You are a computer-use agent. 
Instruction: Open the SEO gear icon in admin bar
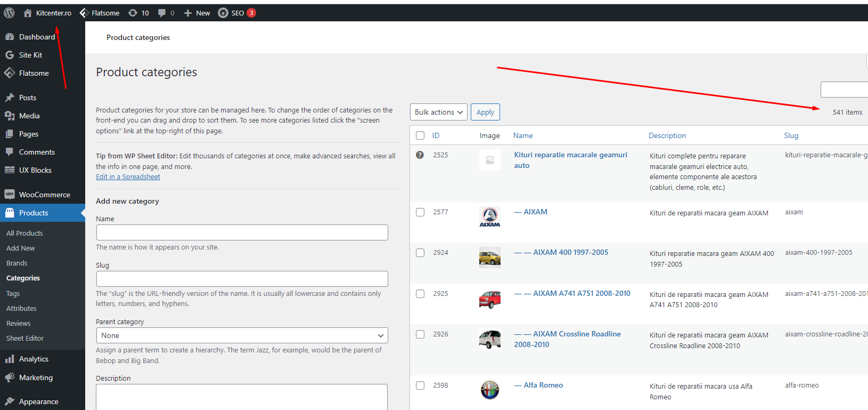[223, 13]
